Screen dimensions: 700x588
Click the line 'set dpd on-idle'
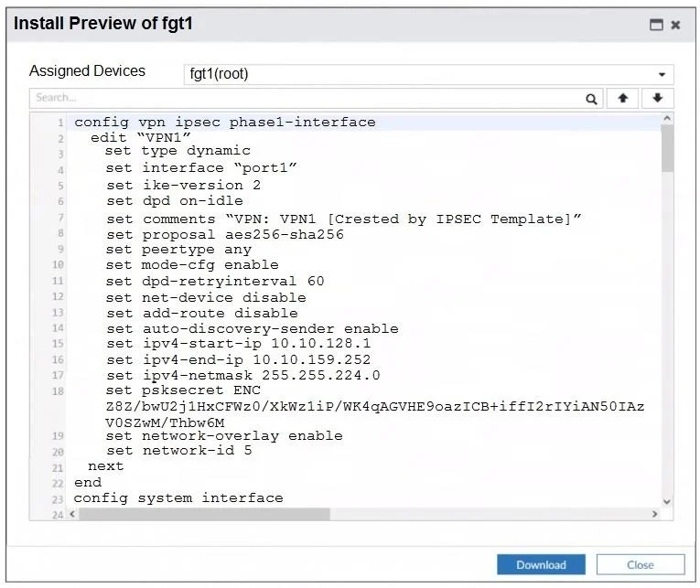click(x=175, y=201)
